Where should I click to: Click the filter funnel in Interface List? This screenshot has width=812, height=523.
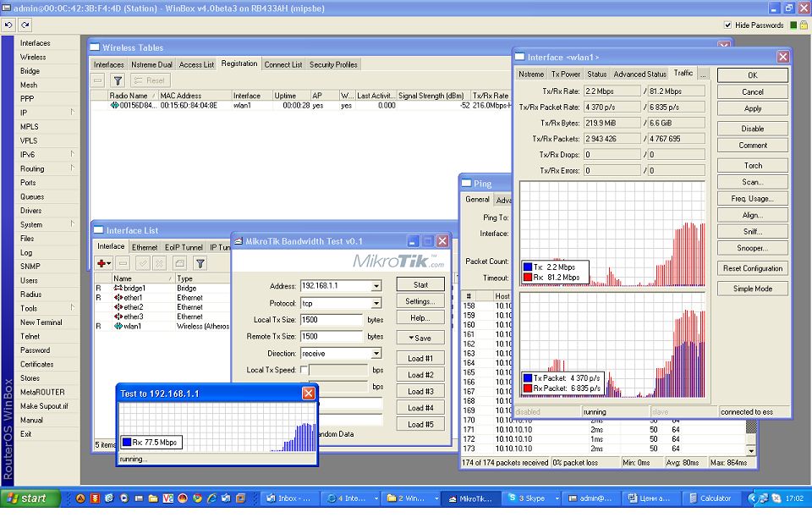tap(200, 263)
